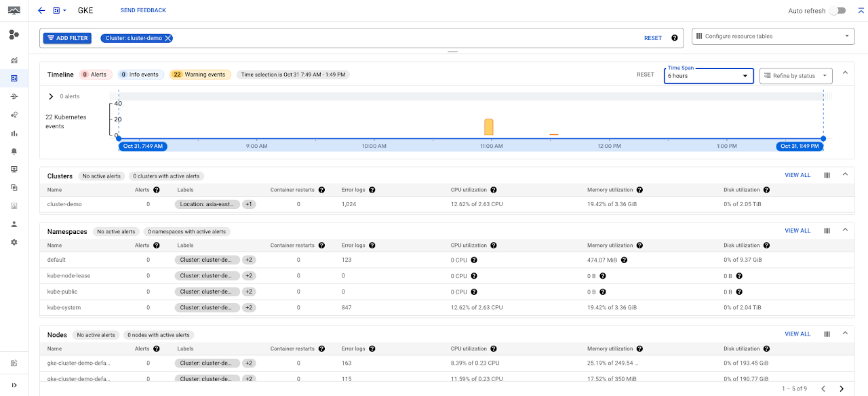Click the ADD FILTER button
Screen dimensions: 868x396
click(67, 38)
